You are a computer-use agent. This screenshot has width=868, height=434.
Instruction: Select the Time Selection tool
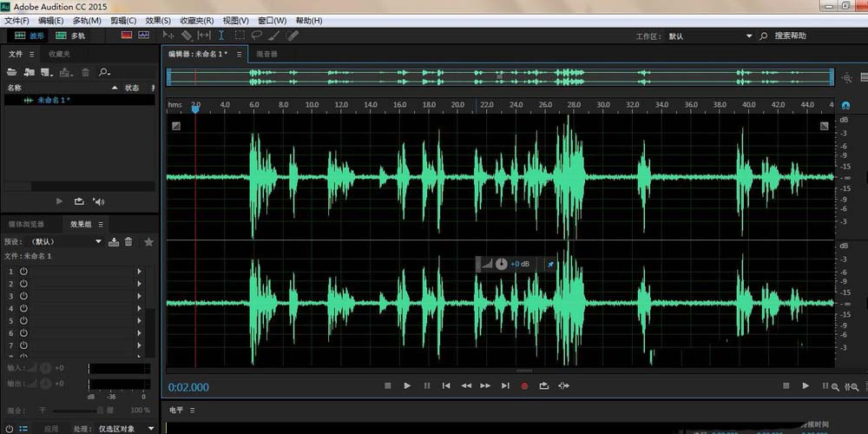(221, 36)
